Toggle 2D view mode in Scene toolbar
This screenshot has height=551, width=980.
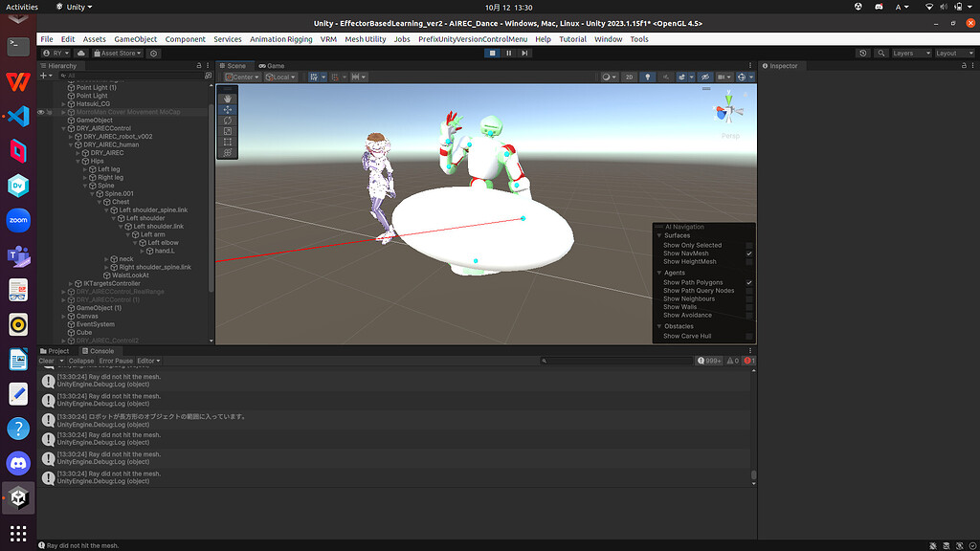point(627,77)
